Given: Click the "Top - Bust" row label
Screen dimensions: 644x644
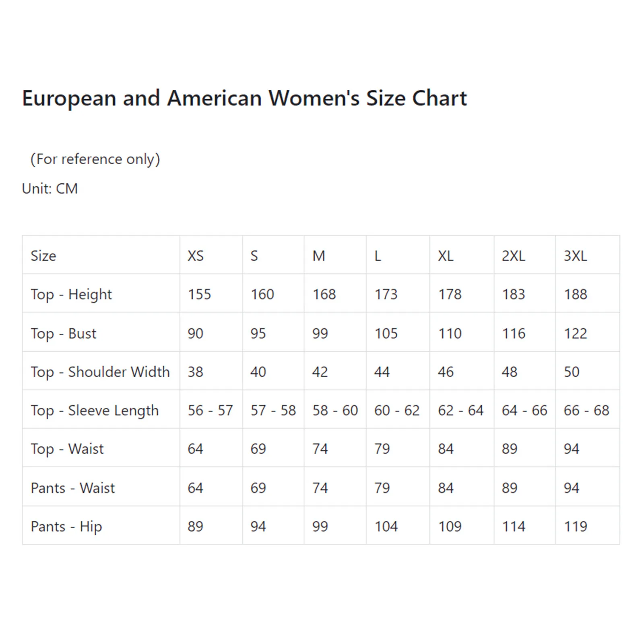Looking at the screenshot, I should tap(64, 334).
